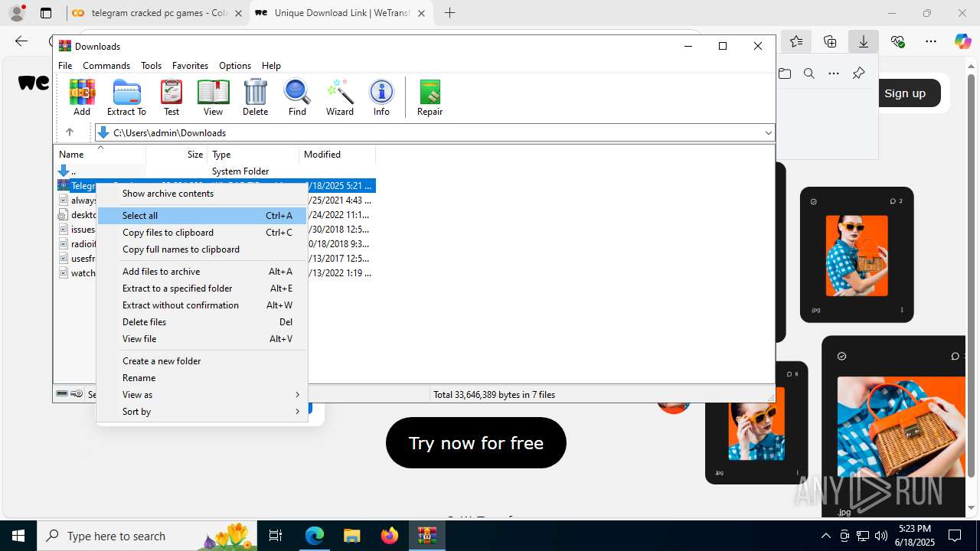Screen dimensions: 980x551
Task: Click the browser back arrow
Action: [x=21, y=41]
